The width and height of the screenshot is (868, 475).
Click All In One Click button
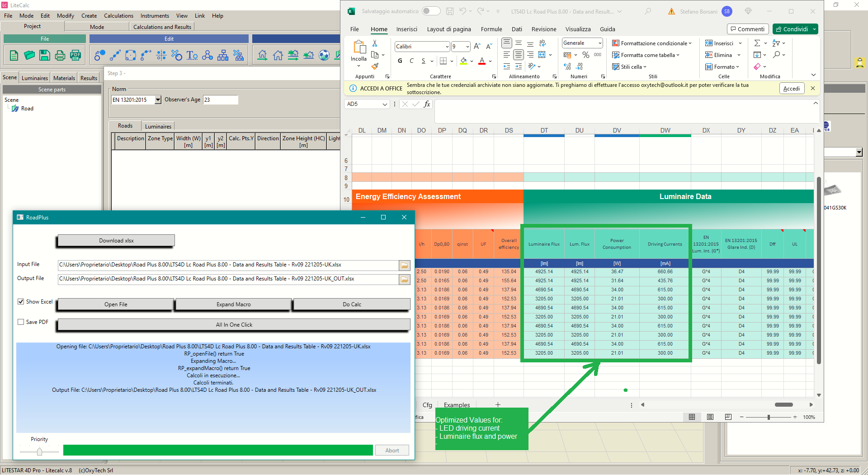pyautogui.click(x=234, y=325)
